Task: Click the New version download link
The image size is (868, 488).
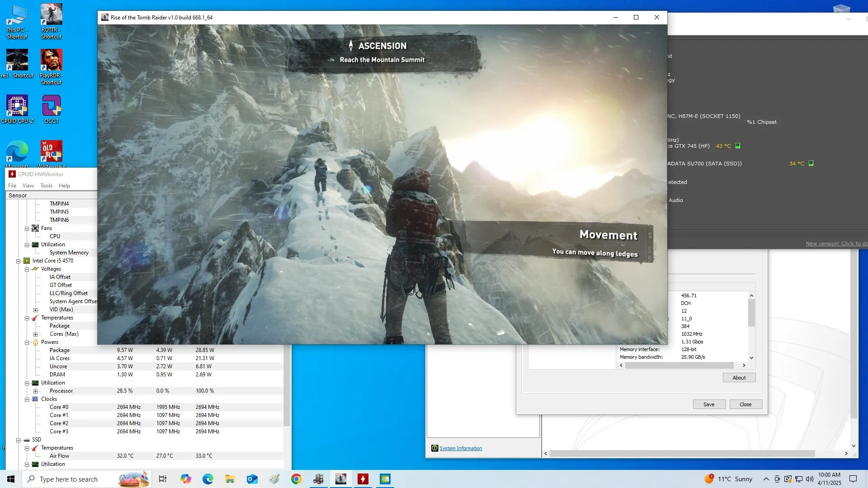Action: click(836, 244)
